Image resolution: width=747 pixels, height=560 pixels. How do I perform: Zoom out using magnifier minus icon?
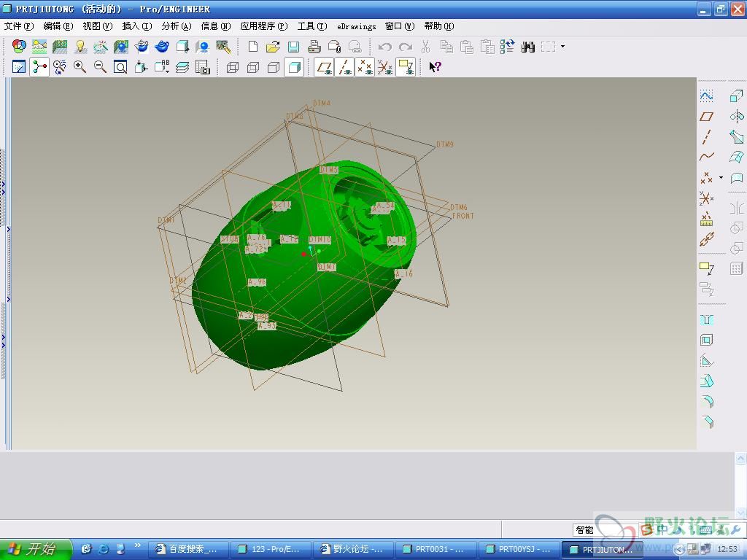pos(100,66)
